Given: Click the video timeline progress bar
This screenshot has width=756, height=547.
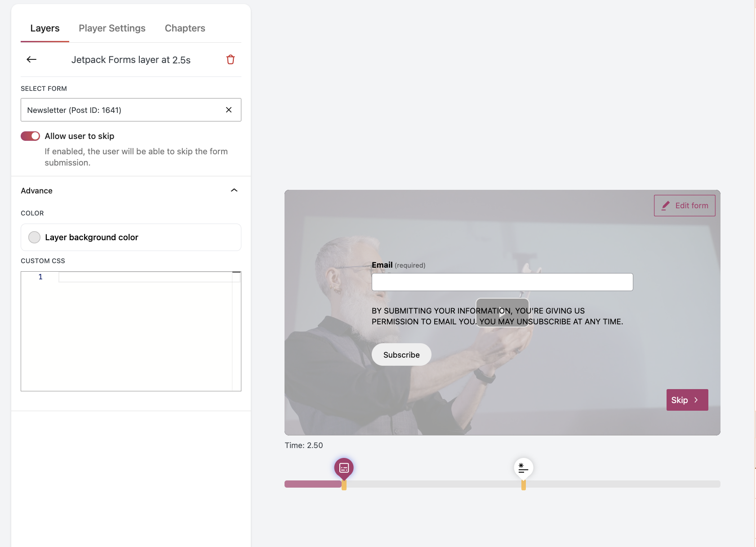Looking at the screenshot, I should (x=449, y=484).
